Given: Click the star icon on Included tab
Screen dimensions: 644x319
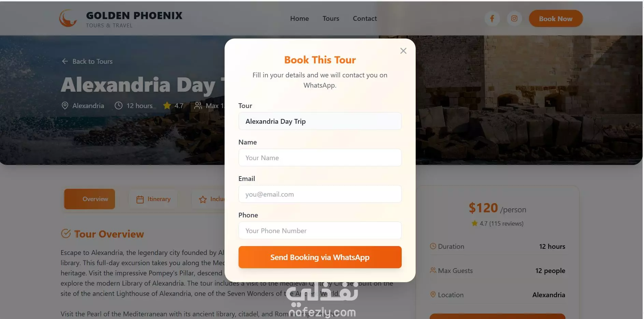Looking at the screenshot, I should (203, 199).
